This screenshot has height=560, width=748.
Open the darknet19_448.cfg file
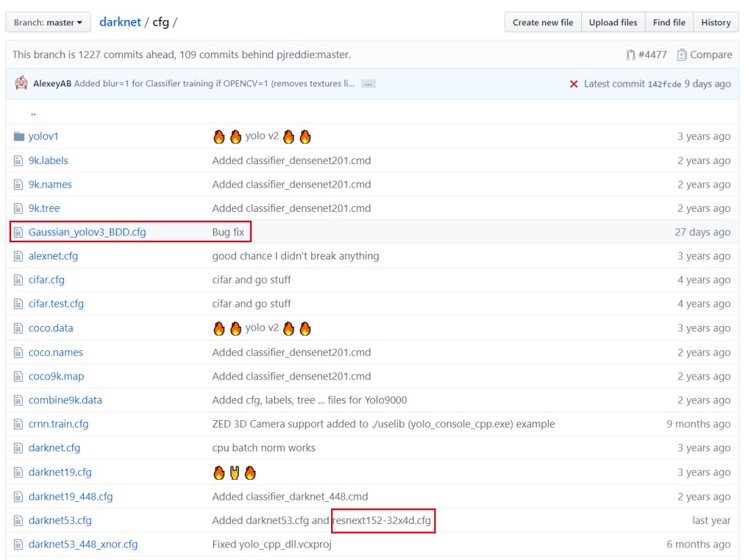(71, 496)
